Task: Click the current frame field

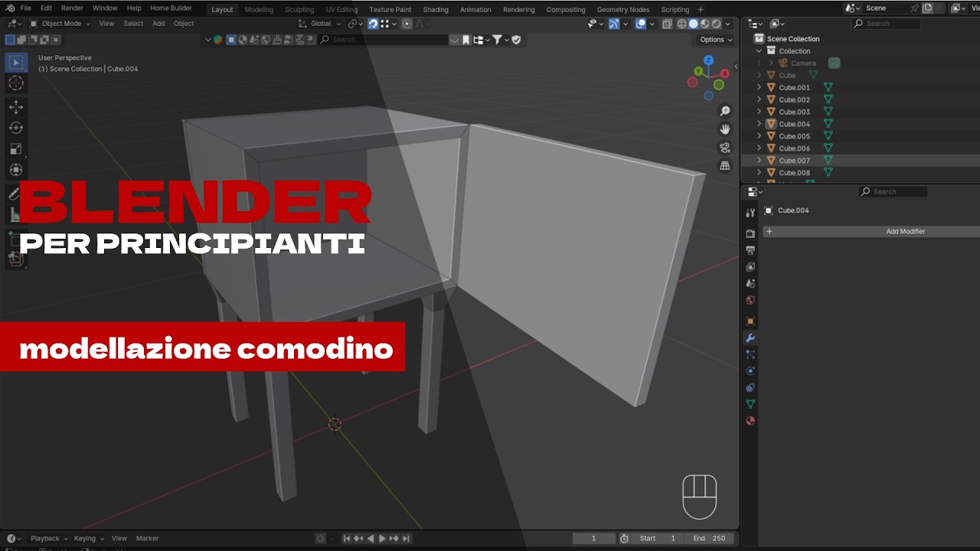Action: 594,539
